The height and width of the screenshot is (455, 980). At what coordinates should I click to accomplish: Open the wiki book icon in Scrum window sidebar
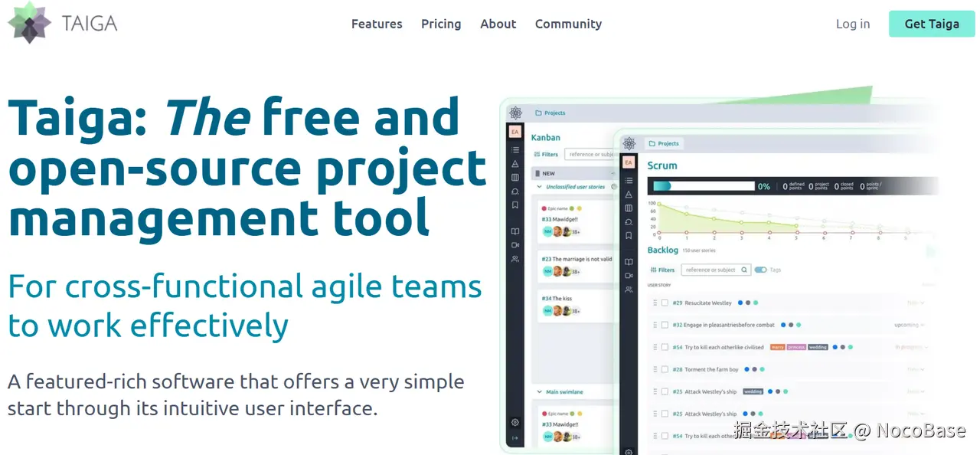click(x=629, y=262)
